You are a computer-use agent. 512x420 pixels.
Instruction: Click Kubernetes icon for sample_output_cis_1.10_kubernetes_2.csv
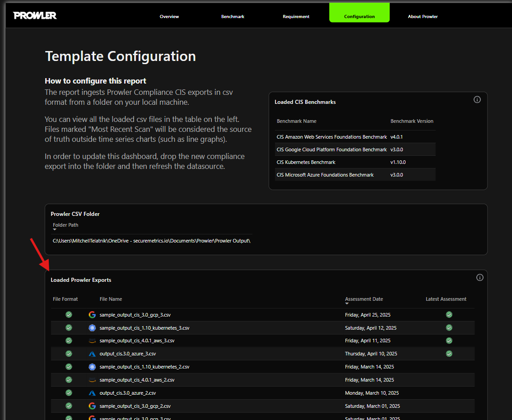[x=92, y=367]
